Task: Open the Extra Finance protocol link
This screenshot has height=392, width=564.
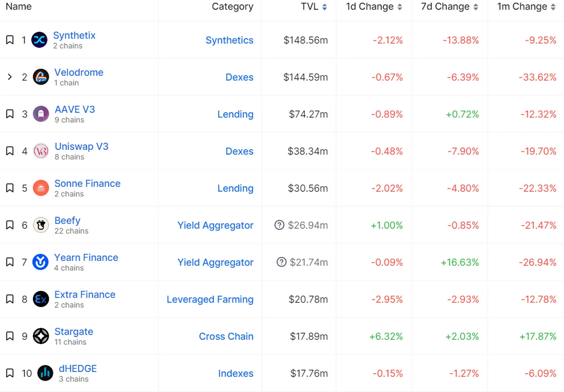Action: coord(85,294)
